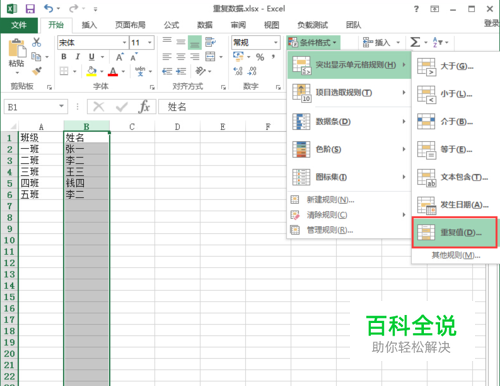Image resolution: width=500 pixels, height=386 pixels.
Task: Switch to the 视图 ribbon tab
Action: (x=271, y=25)
